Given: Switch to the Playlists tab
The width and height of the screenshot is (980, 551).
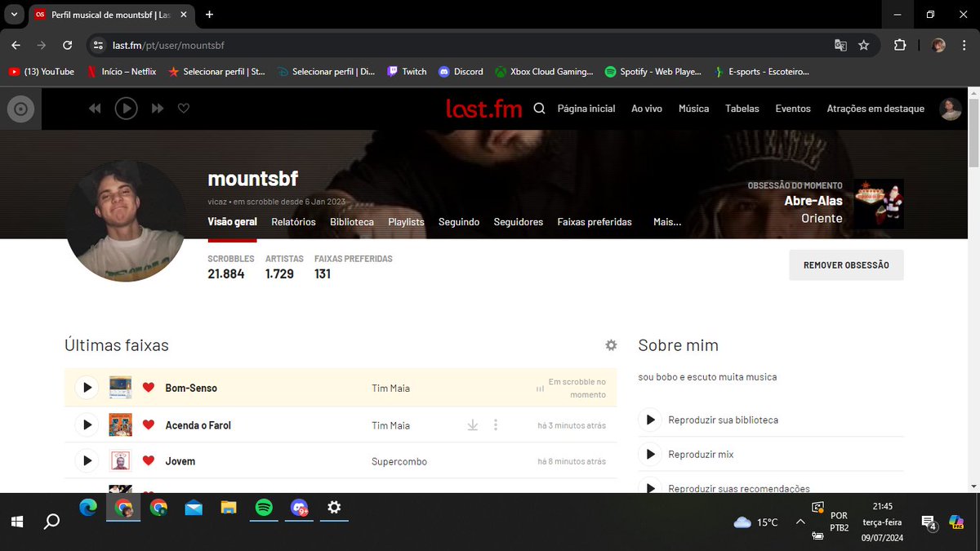Looking at the screenshot, I should pos(406,222).
